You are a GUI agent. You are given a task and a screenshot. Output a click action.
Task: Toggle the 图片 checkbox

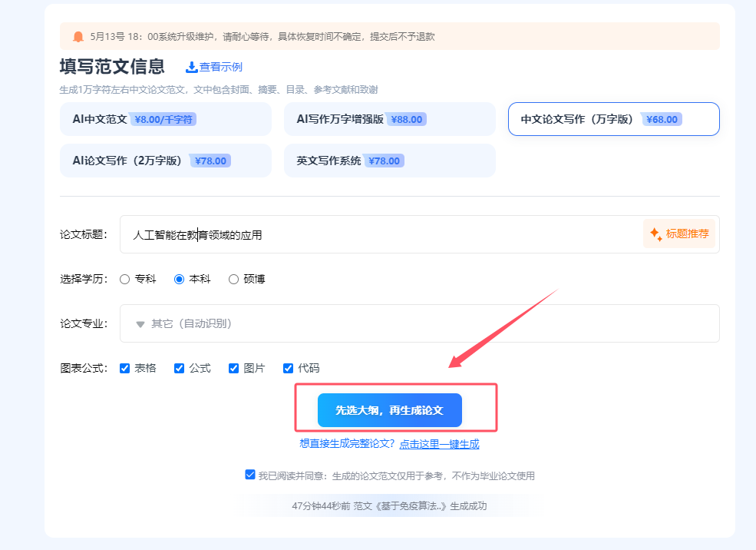(x=234, y=369)
